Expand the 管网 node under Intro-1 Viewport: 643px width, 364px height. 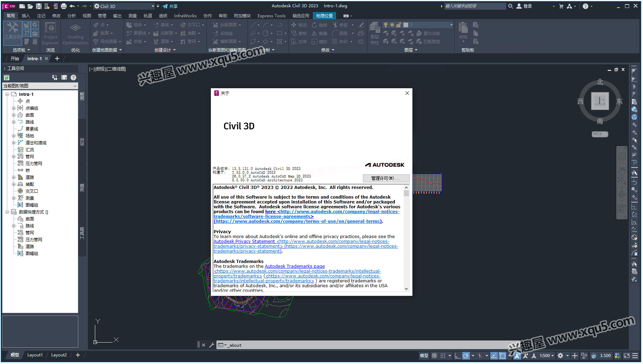[x=14, y=156]
